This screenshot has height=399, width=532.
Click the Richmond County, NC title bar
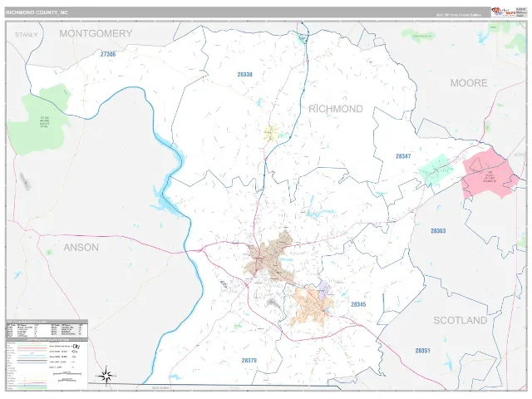[x=248, y=12]
